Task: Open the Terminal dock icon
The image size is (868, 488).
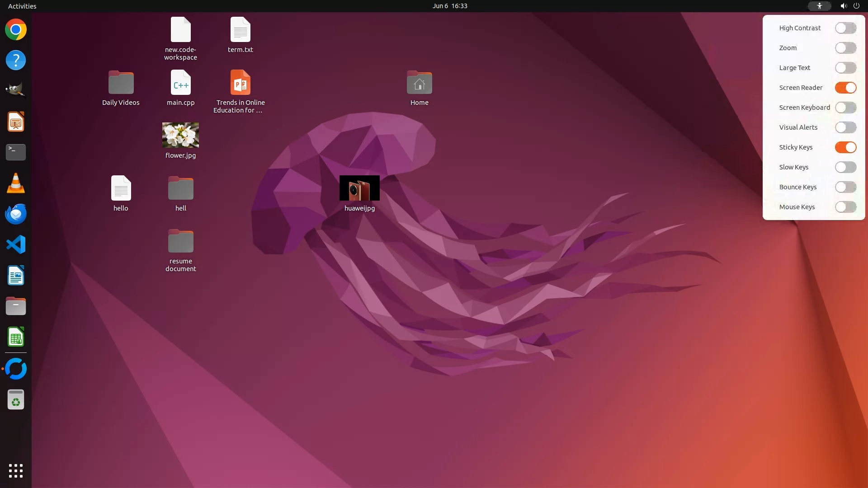Action: point(16,152)
